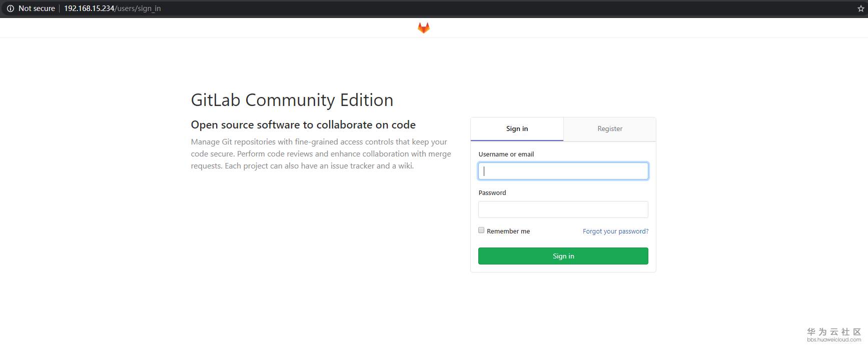Screen dimensions: 868x347
Task: Click the 'Manage Git repositories' description paragraph
Action: (321, 154)
